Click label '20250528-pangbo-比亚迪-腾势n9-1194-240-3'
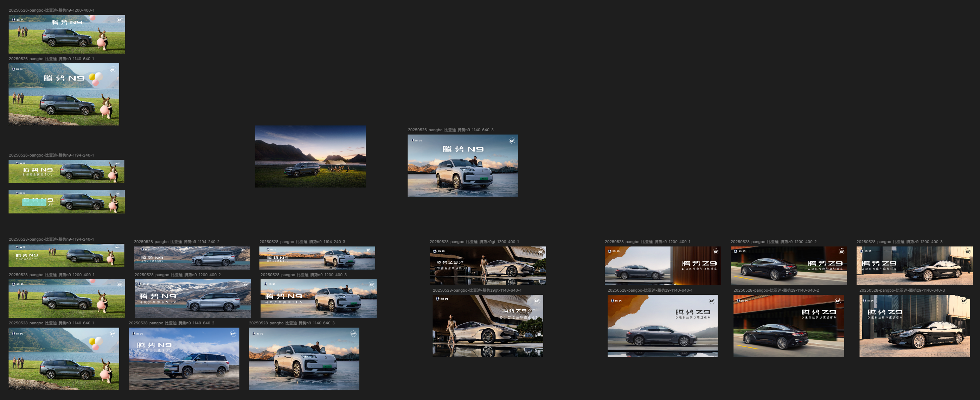 pyautogui.click(x=302, y=242)
